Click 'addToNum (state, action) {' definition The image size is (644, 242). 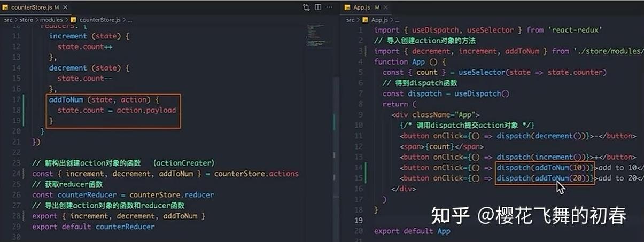pyautogui.click(x=104, y=99)
